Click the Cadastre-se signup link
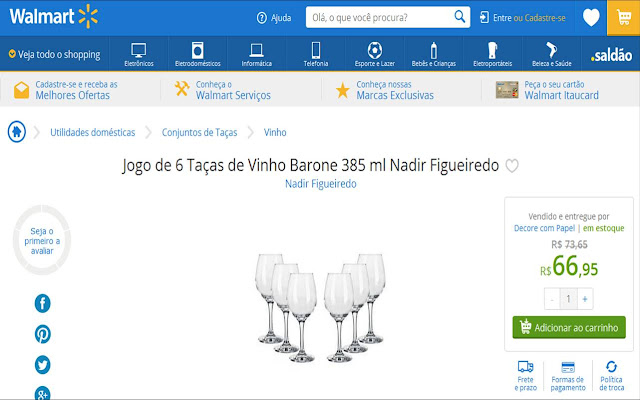Image resolution: width=640 pixels, height=400 pixels. click(x=545, y=18)
